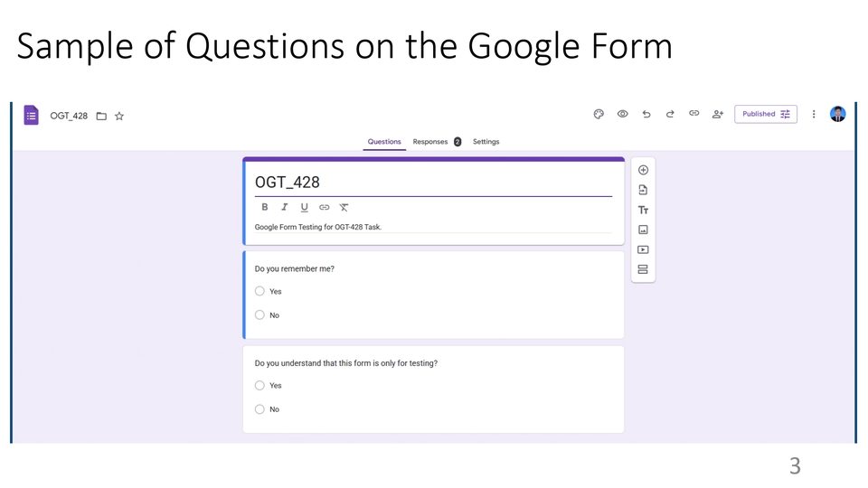Click the undo arrow icon
Screen dimensions: 868x488
pyautogui.click(x=646, y=114)
